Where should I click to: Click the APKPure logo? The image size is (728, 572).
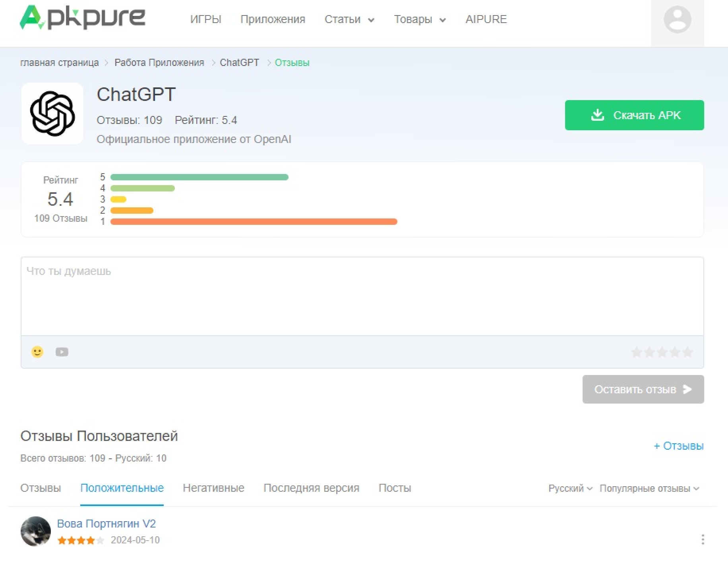[x=83, y=17]
